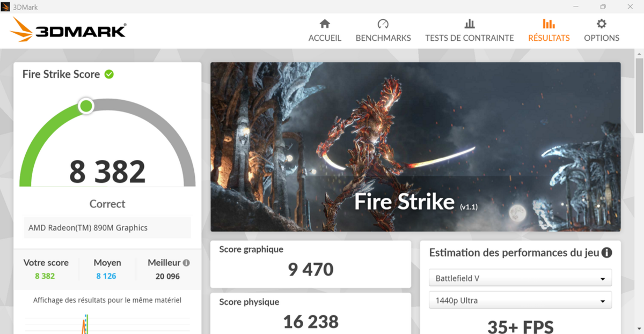The height and width of the screenshot is (334, 644).
Task: Click the Fire Strike banner image
Action: 415,147
